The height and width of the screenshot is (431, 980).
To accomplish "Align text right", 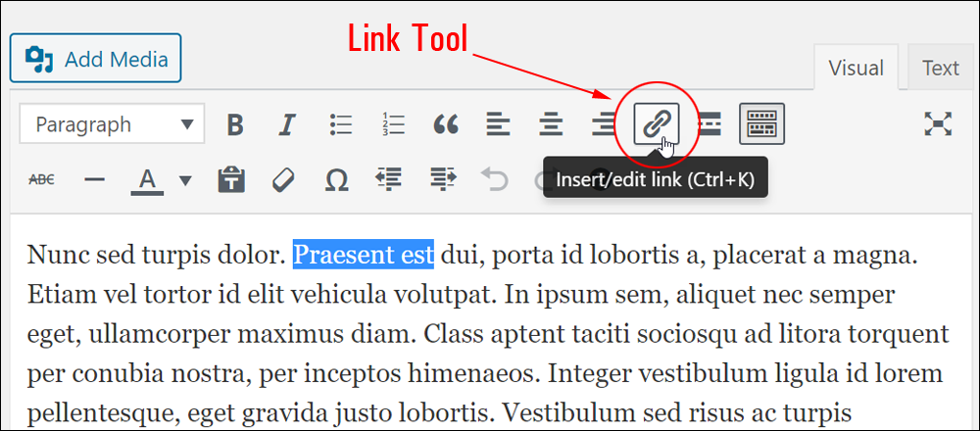I will 603,123.
